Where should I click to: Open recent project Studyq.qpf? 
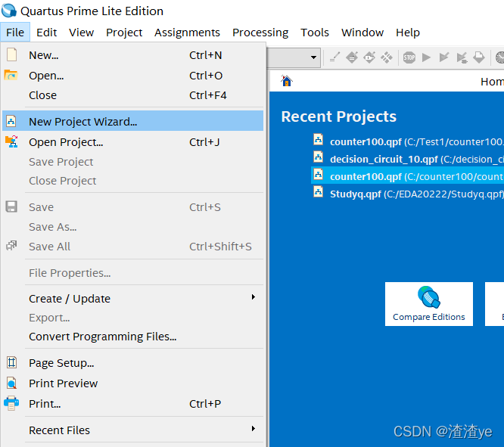408,194
